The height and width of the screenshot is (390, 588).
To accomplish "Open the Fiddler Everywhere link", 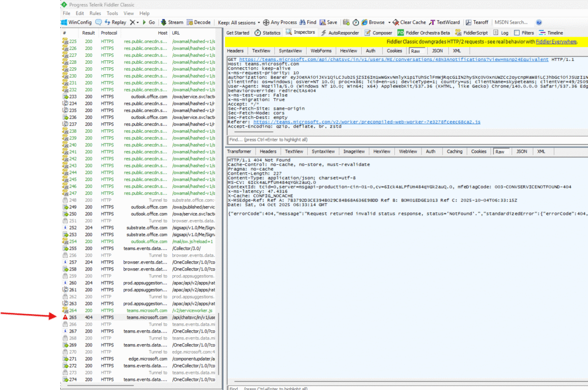I will (556, 42).
